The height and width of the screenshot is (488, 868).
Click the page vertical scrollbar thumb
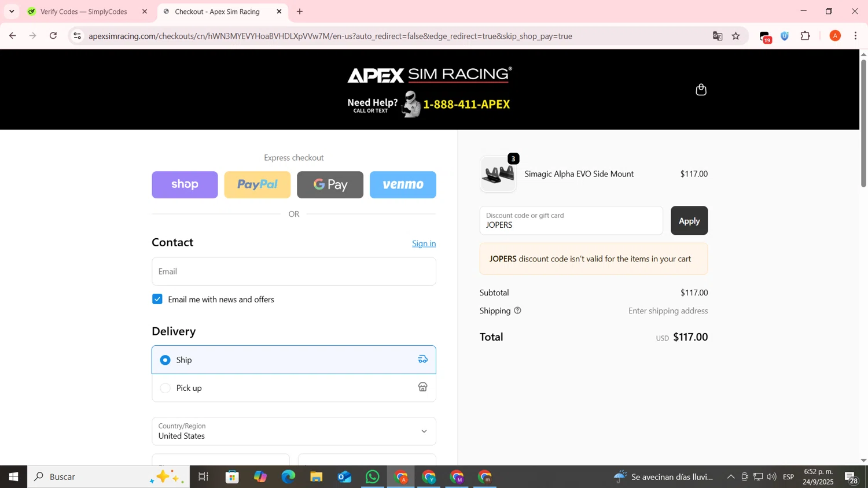863,123
